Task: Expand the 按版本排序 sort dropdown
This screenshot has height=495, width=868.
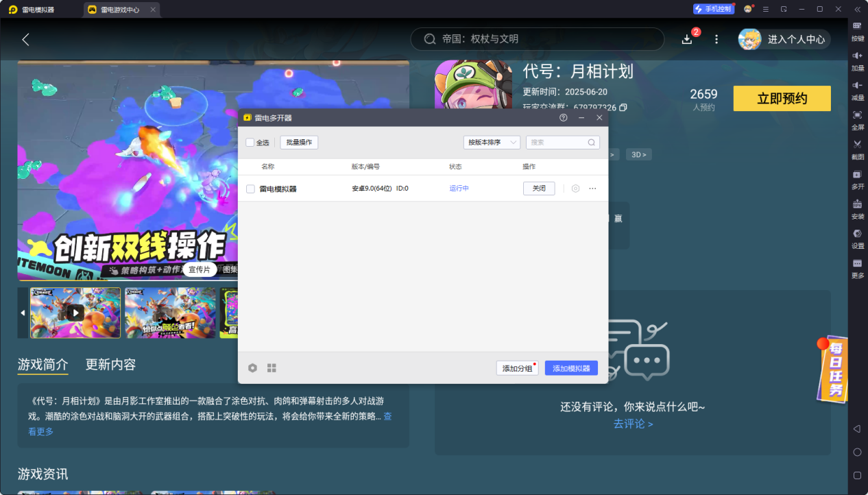Action: coord(492,143)
